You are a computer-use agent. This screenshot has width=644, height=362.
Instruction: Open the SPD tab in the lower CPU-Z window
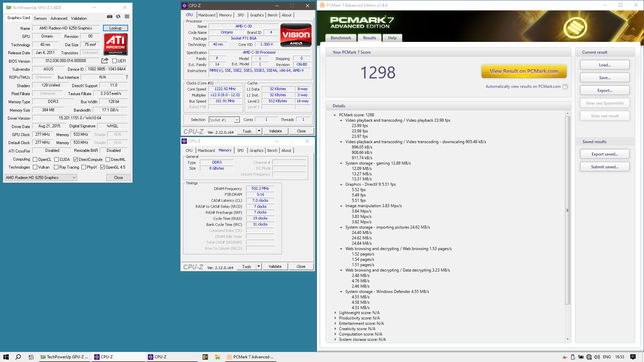coord(240,150)
